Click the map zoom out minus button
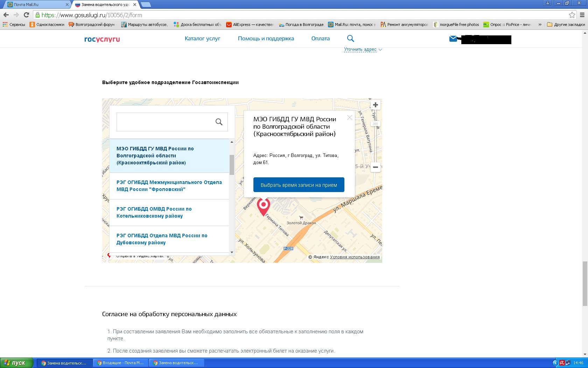 375,167
